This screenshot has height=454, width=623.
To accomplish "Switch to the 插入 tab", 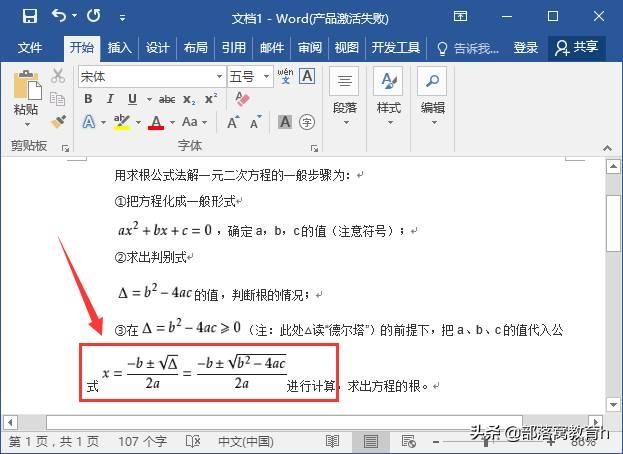I will pos(120,48).
